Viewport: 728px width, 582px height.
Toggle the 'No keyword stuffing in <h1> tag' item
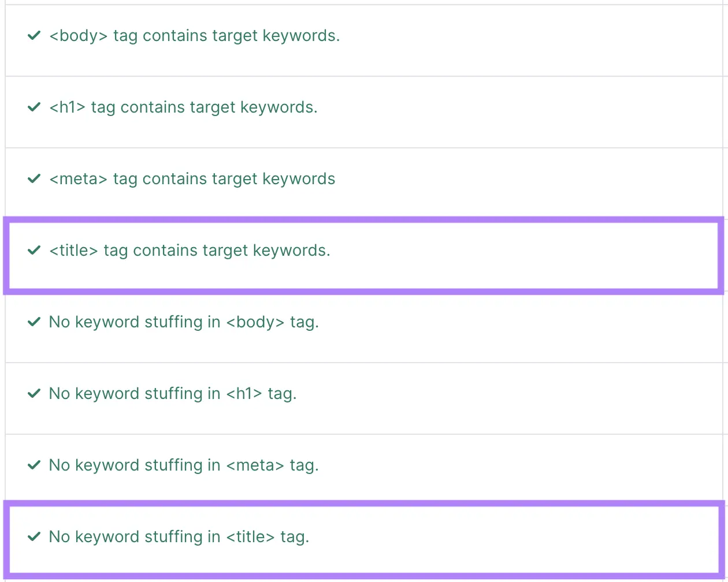click(x=172, y=393)
